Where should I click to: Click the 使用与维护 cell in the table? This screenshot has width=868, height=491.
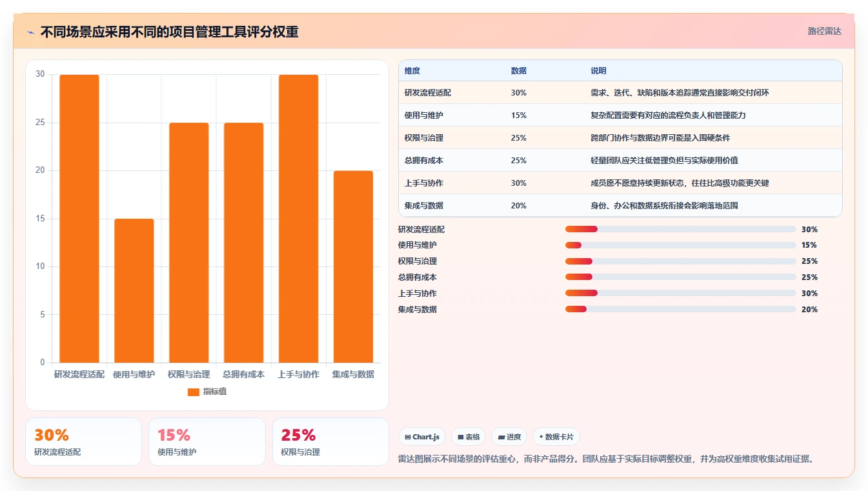[424, 115]
